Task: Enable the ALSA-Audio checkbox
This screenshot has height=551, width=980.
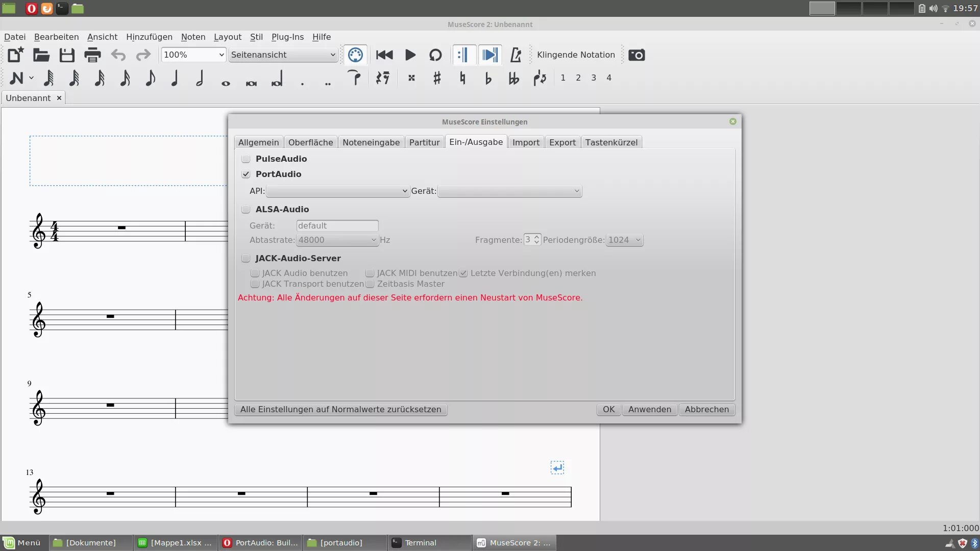Action: (x=246, y=209)
